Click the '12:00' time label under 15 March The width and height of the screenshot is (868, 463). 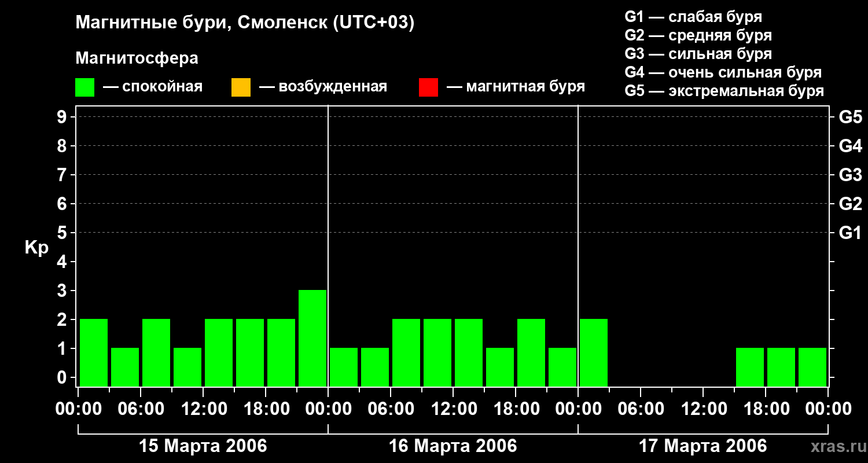[x=203, y=409]
